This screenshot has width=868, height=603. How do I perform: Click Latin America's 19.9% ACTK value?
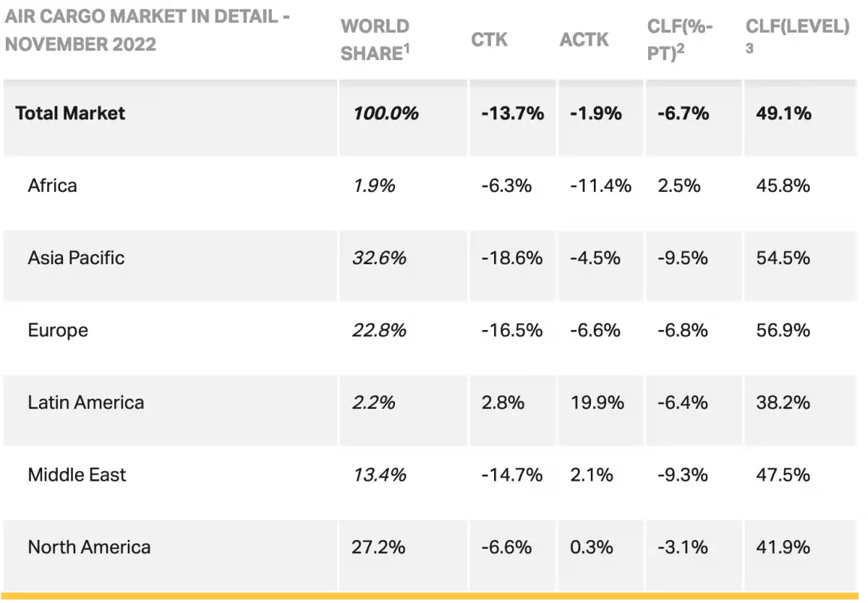click(x=597, y=402)
